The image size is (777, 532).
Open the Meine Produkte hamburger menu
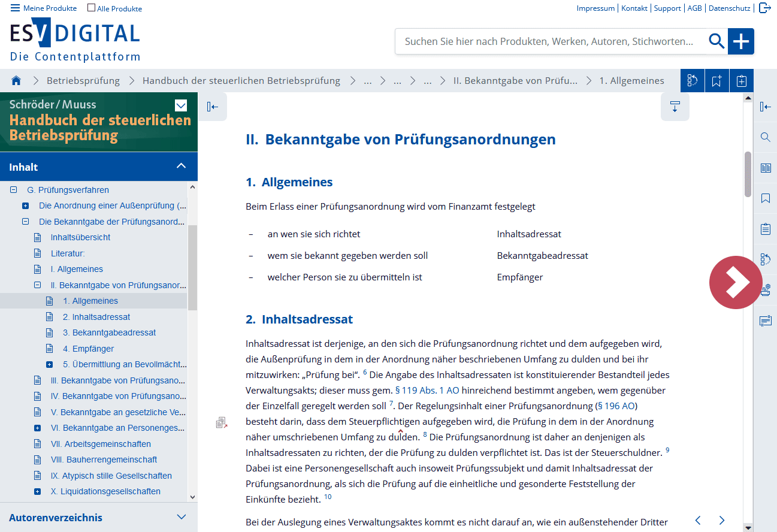point(44,8)
